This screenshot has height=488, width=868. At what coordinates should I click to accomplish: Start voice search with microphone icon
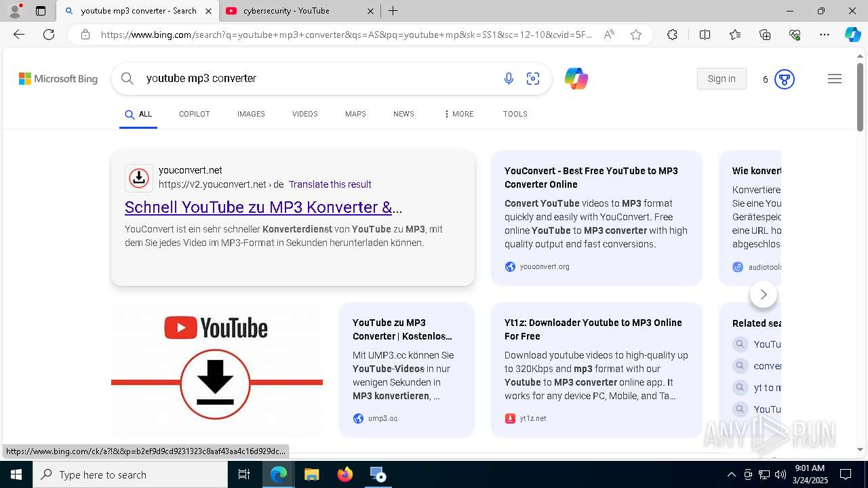click(x=509, y=79)
